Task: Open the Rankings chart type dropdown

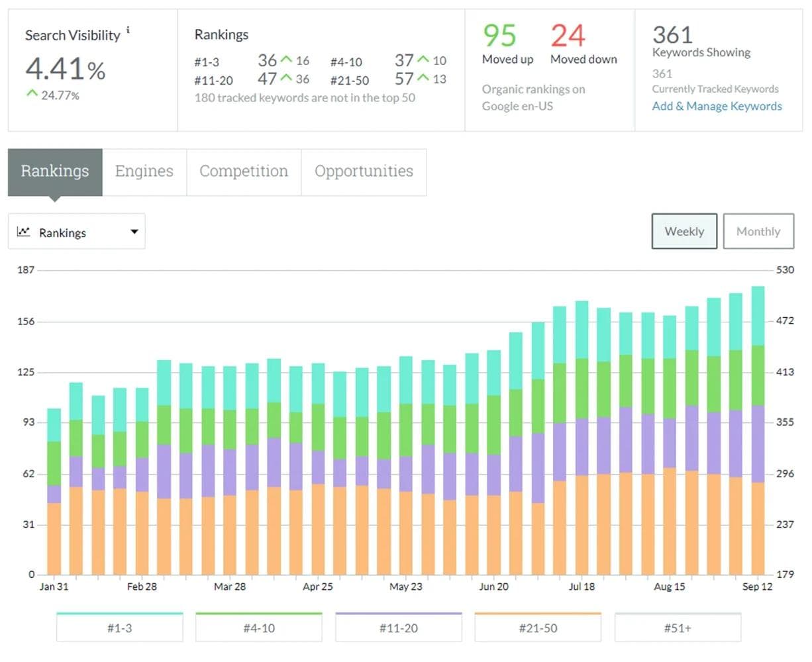Action: [x=77, y=232]
